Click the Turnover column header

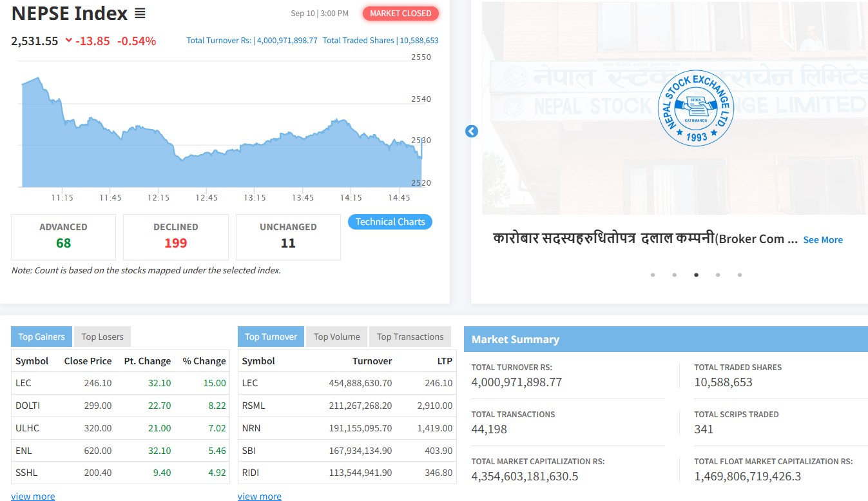(x=372, y=361)
